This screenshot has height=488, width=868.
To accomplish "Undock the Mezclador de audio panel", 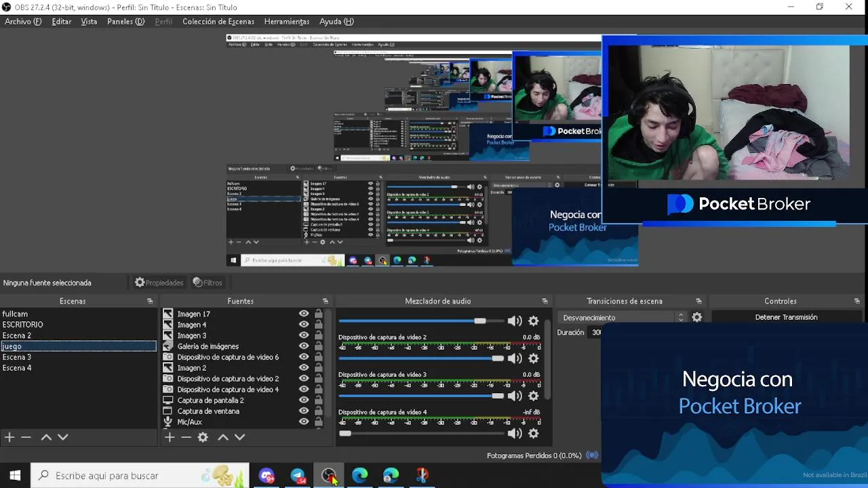I will [545, 301].
